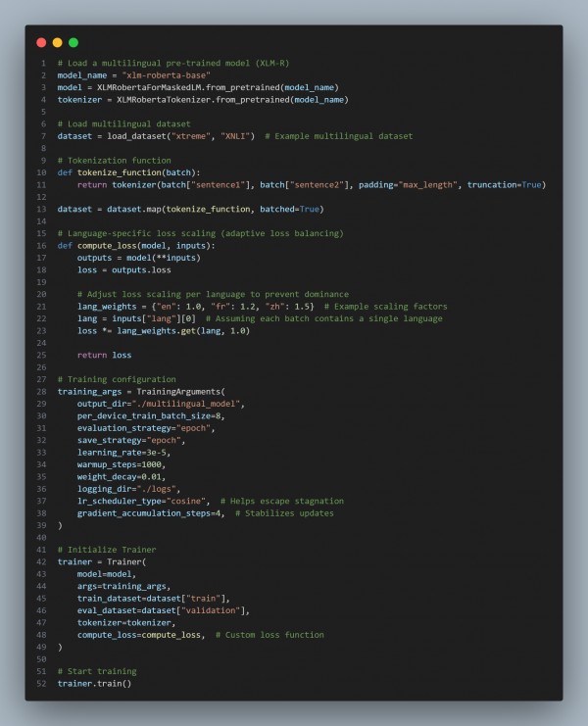588x726 pixels.
Task: Click the green maximize window dot
Action: [73, 42]
